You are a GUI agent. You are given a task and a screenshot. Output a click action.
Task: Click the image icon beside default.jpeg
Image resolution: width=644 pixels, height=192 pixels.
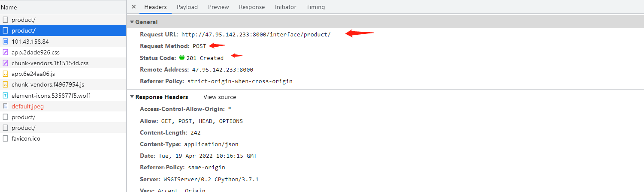pyautogui.click(x=6, y=106)
